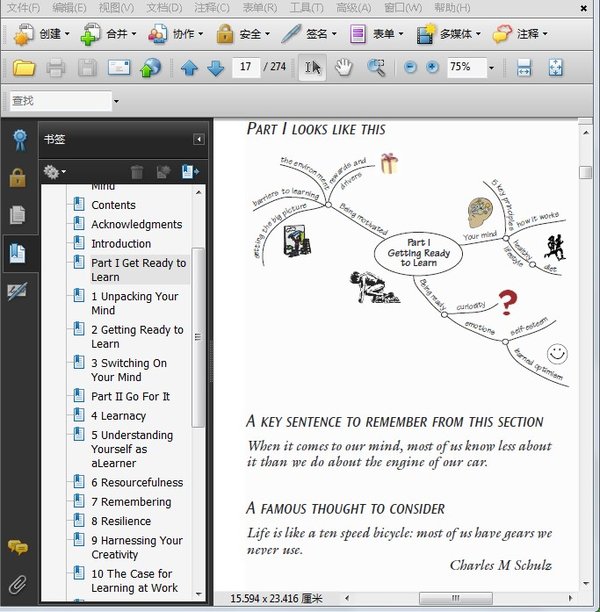This screenshot has width=600, height=612.
Task: Open file using the folder icon
Action: pyautogui.click(x=24, y=68)
